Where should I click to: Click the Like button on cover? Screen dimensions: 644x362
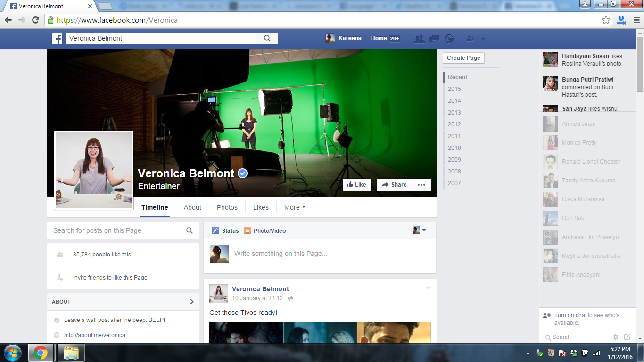(356, 185)
